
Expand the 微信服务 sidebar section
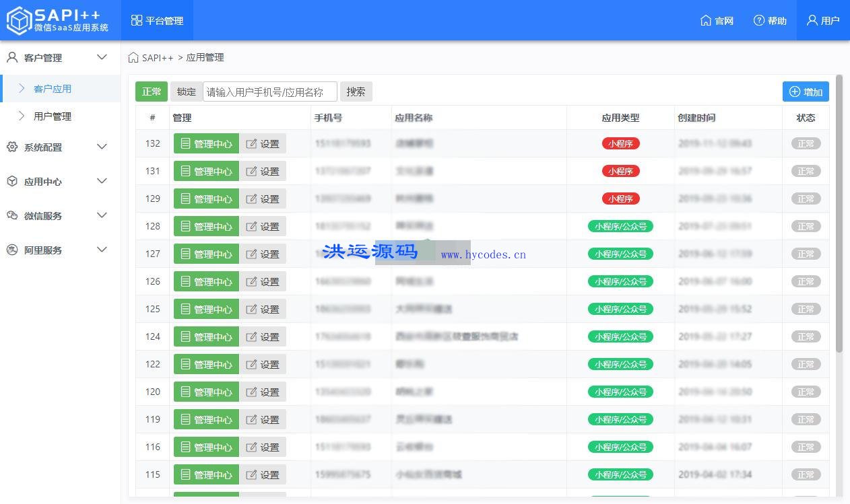point(60,215)
